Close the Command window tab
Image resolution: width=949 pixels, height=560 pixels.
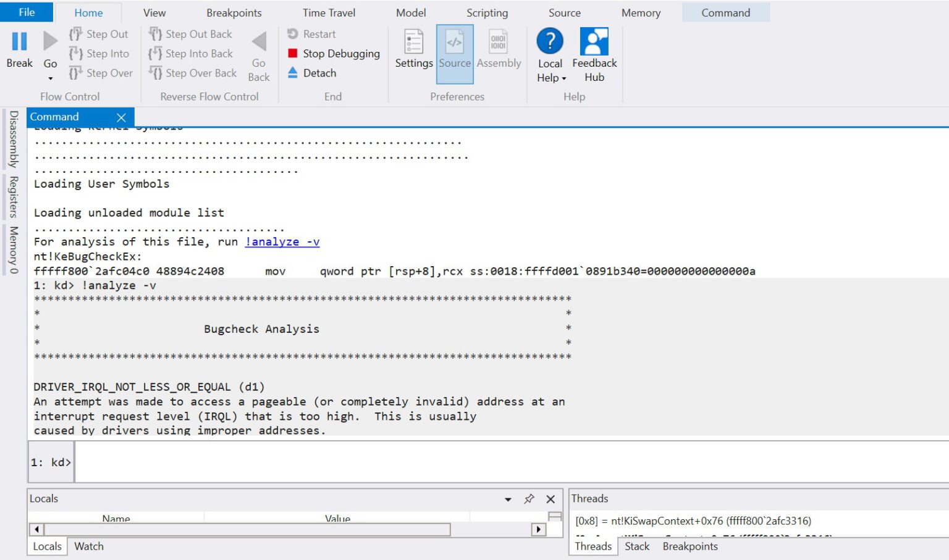click(x=121, y=117)
